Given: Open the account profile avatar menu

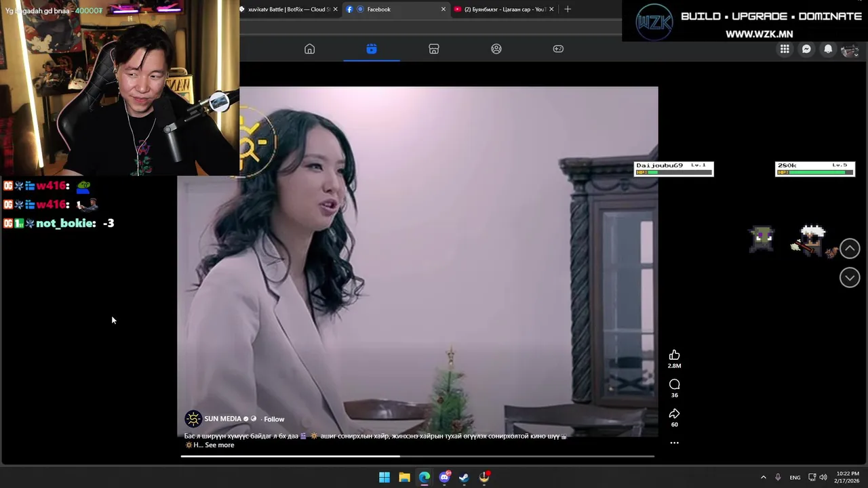Looking at the screenshot, I should click(x=850, y=49).
